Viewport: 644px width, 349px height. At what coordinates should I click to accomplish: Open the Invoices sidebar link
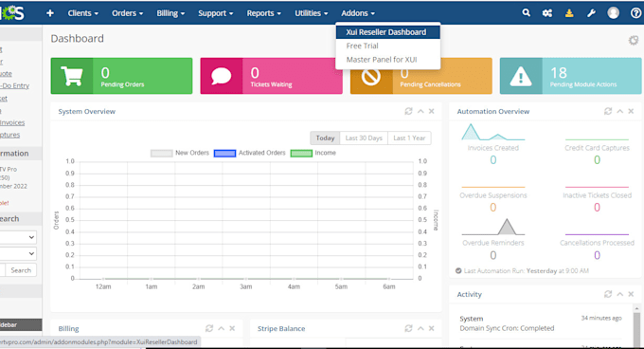click(x=12, y=122)
